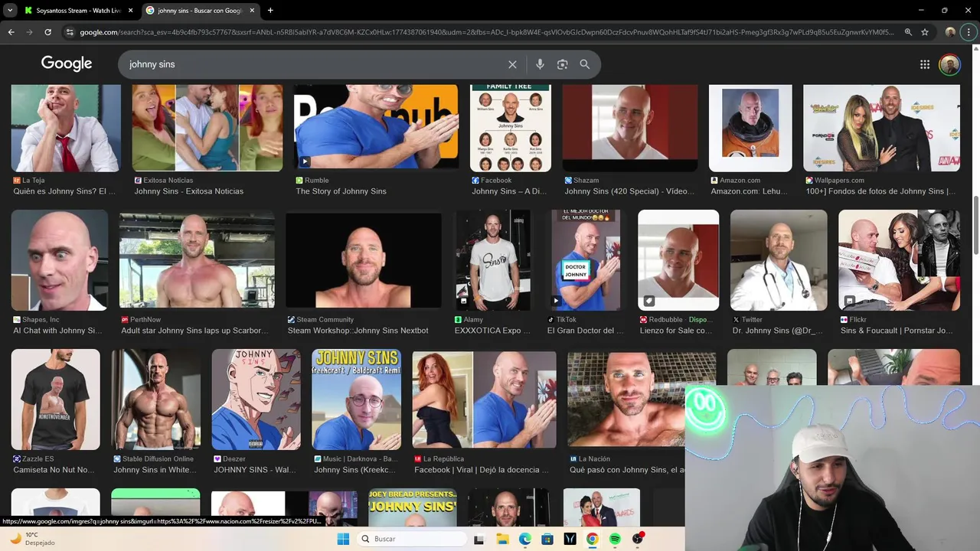Open the Chrome three-dot menu
The image size is (980, 551).
(969, 32)
